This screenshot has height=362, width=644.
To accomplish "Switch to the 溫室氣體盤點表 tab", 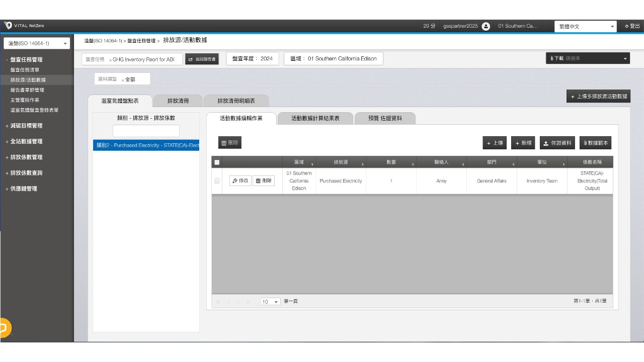I will tap(120, 101).
